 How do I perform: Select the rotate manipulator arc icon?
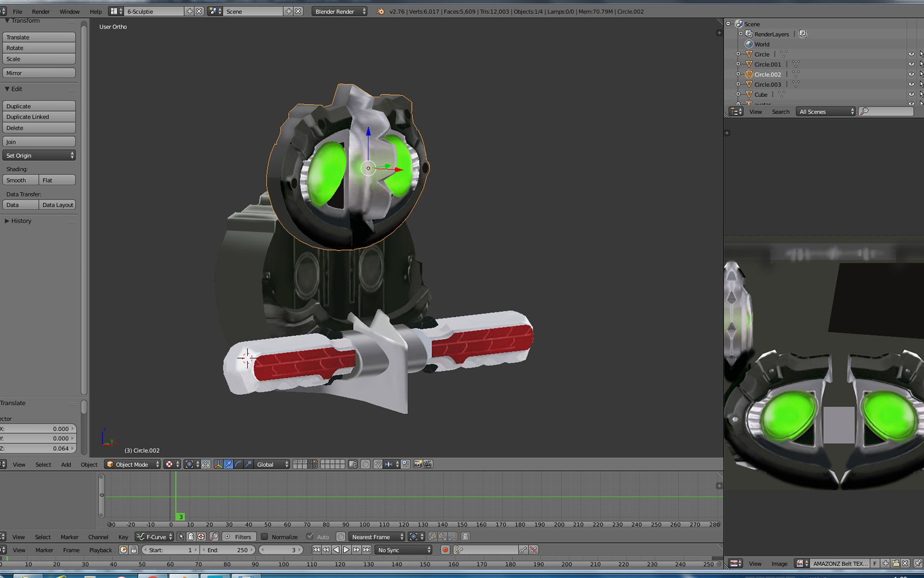click(238, 464)
